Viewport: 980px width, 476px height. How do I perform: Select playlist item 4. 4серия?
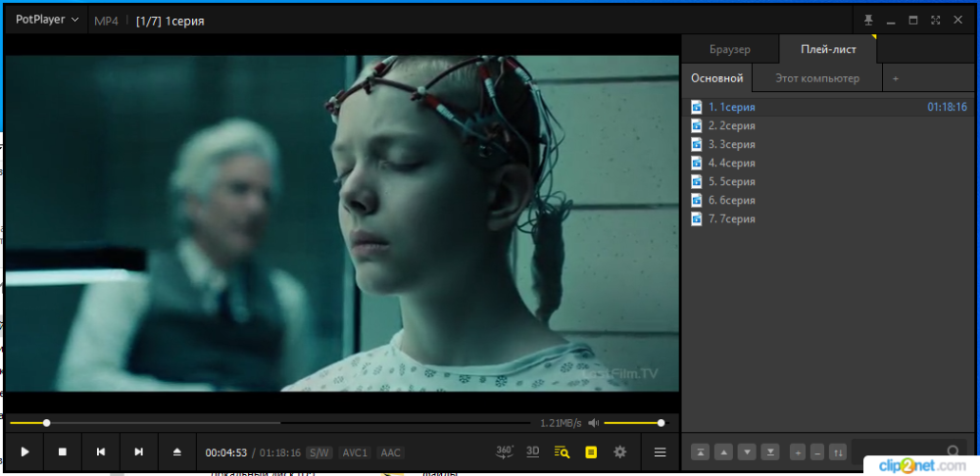(x=828, y=163)
